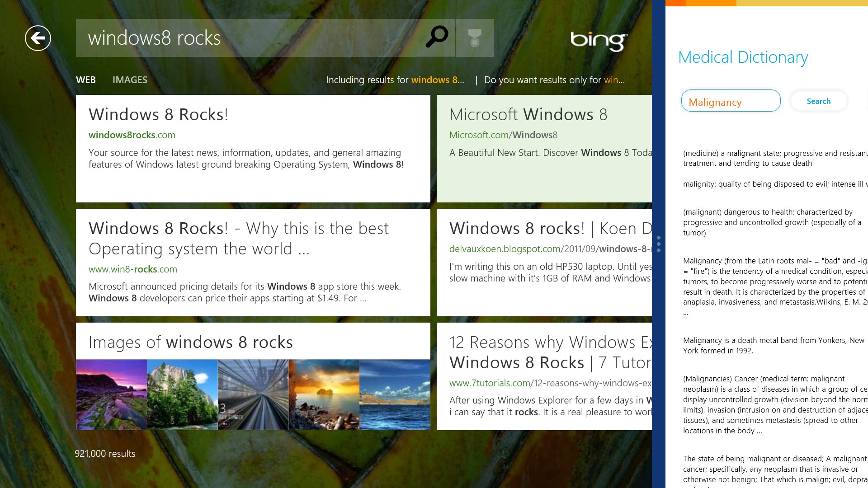Open www.win8-rocks.com URL link
868x488 pixels.
133,269
